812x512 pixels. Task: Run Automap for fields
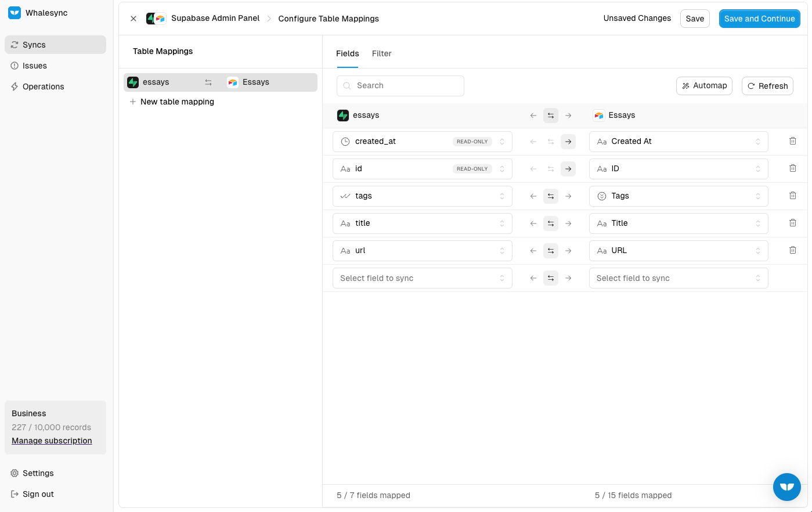click(x=704, y=86)
